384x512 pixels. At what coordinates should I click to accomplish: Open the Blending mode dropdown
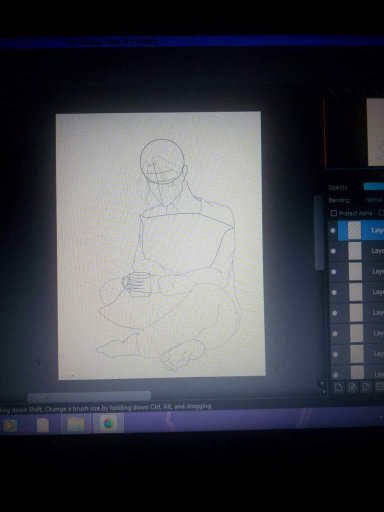tap(374, 200)
